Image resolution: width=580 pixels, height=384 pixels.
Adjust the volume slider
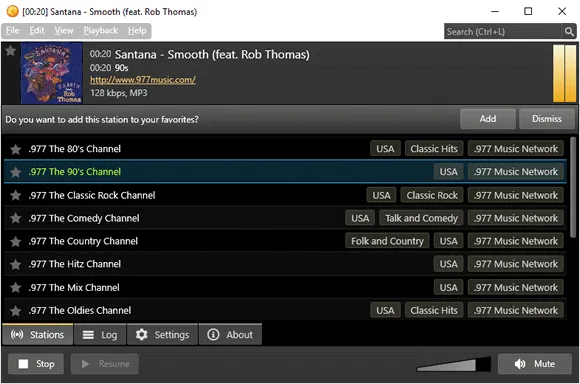pos(454,364)
